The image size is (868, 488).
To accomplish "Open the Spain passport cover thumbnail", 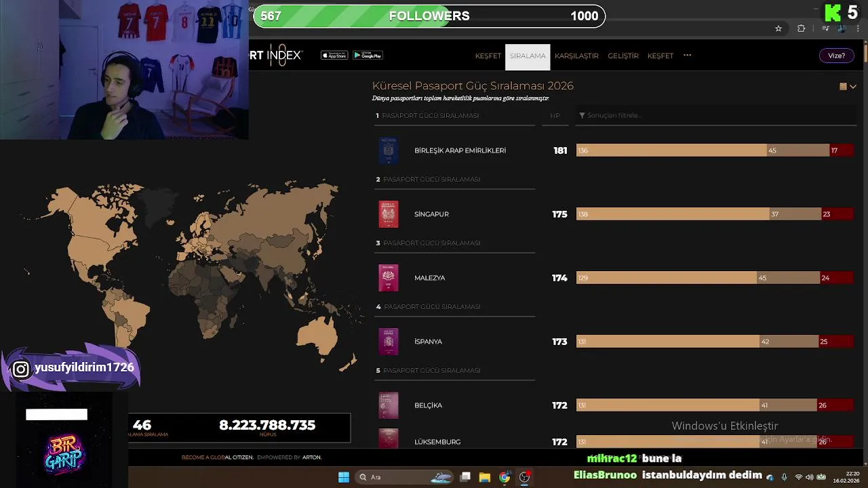I will pyautogui.click(x=389, y=342).
